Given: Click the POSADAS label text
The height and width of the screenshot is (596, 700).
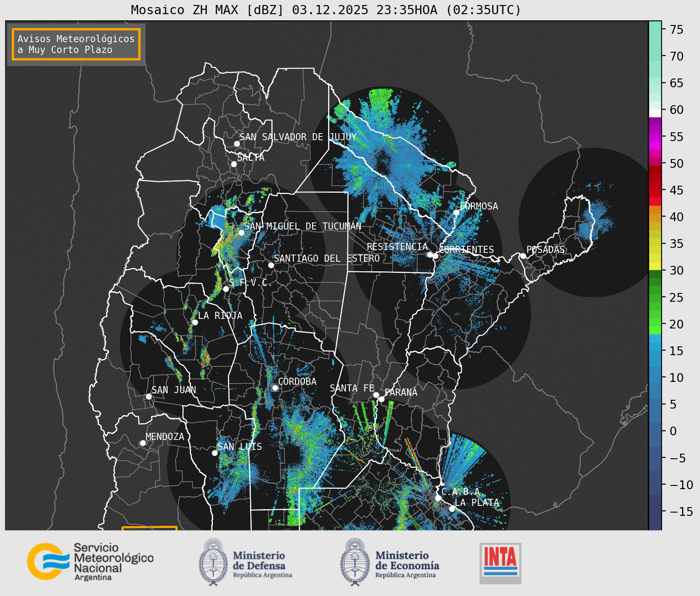Looking at the screenshot, I should click(546, 250).
